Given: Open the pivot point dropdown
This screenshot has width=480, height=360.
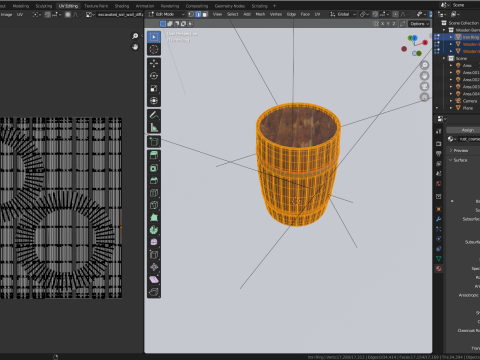Looking at the screenshot, I should coord(364,14).
